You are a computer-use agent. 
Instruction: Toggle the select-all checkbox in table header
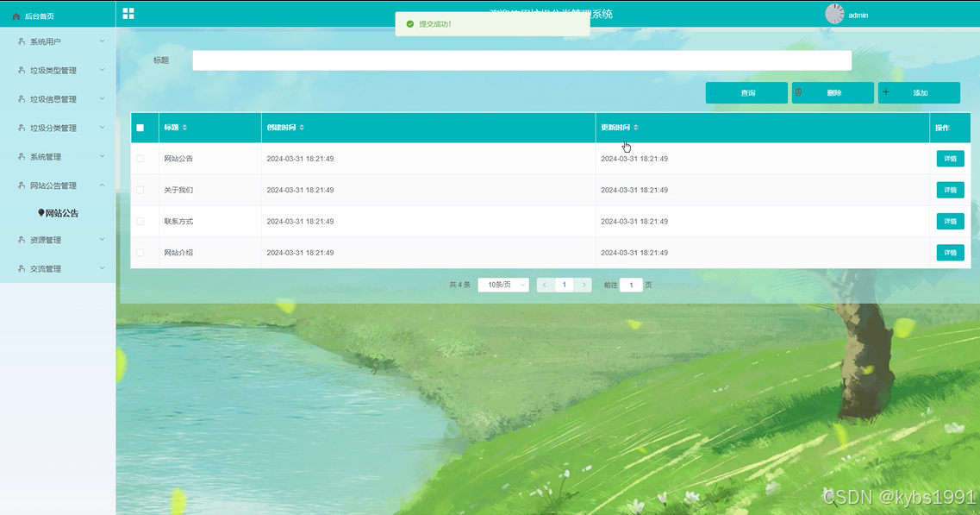pyautogui.click(x=140, y=128)
